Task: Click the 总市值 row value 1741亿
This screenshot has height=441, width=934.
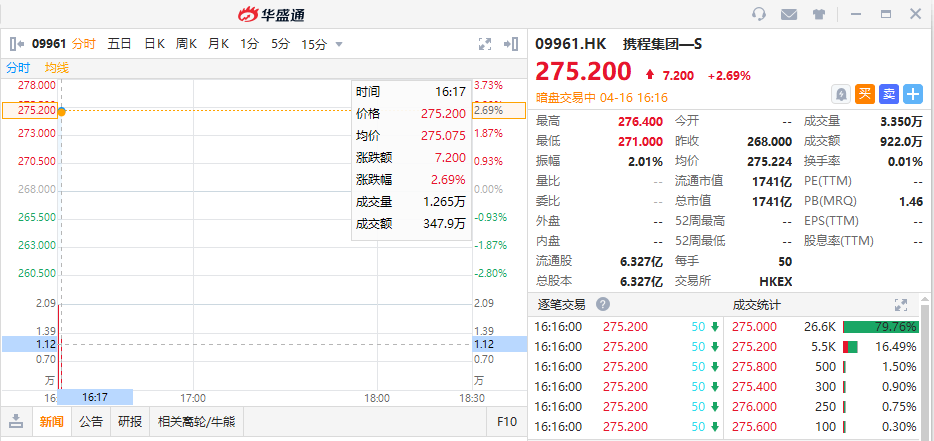Action: click(x=772, y=201)
